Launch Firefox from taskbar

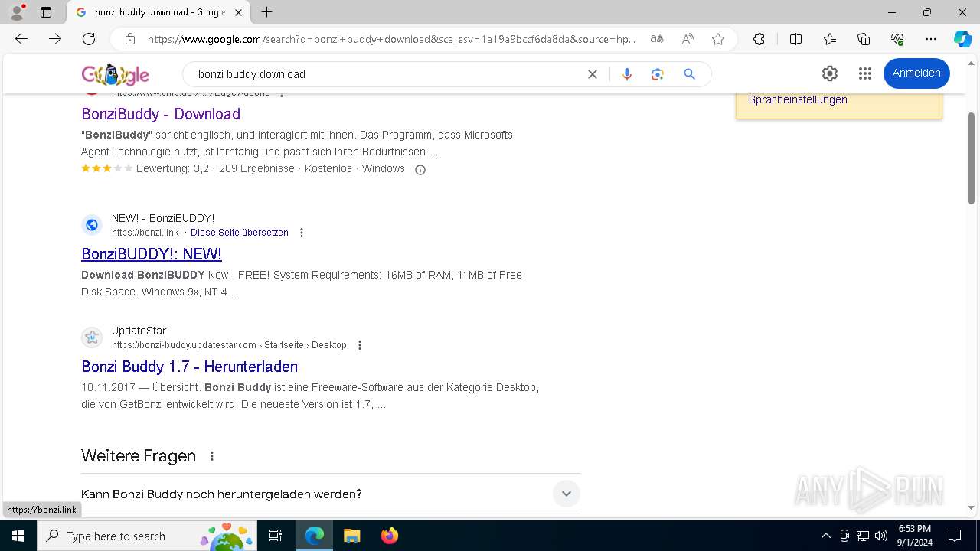(x=390, y=536)
